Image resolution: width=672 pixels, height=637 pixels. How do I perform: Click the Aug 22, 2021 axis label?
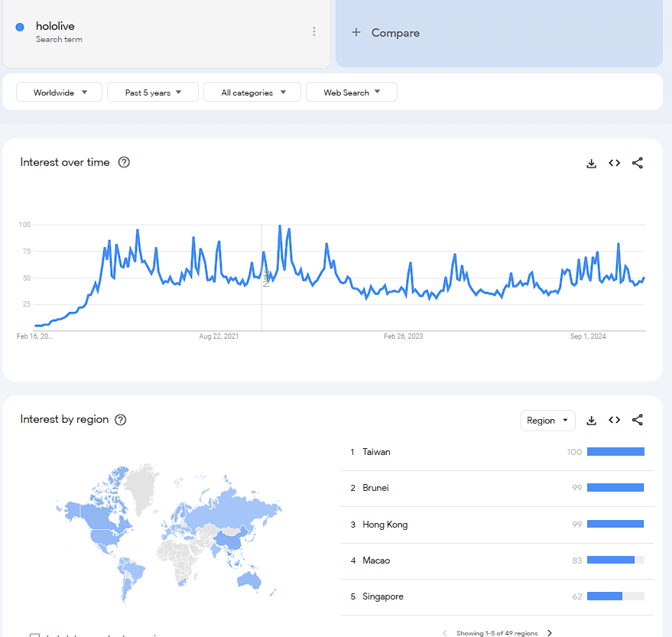219,336
